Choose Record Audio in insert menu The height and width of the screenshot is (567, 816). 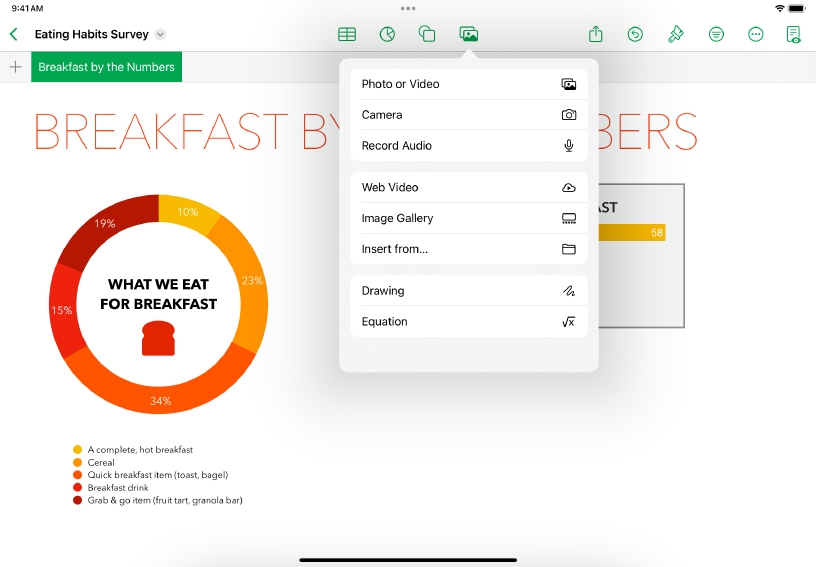pyautogui.click(x=468, y=146)
